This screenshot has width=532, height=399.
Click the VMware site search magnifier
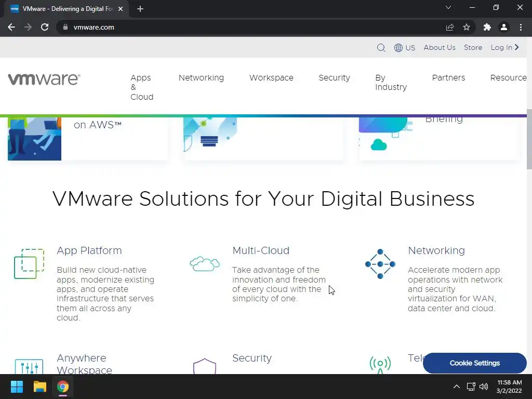pyautogui.click(x=381, y=47)
